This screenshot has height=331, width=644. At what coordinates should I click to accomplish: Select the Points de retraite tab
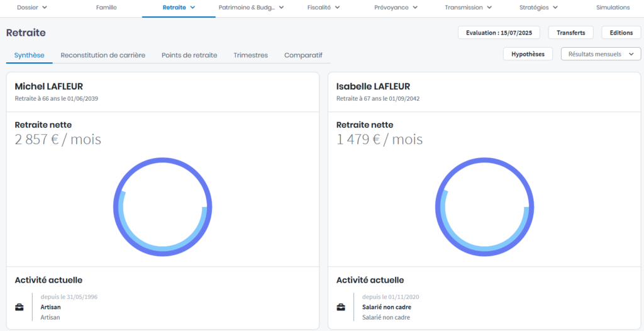pos(189,55)
